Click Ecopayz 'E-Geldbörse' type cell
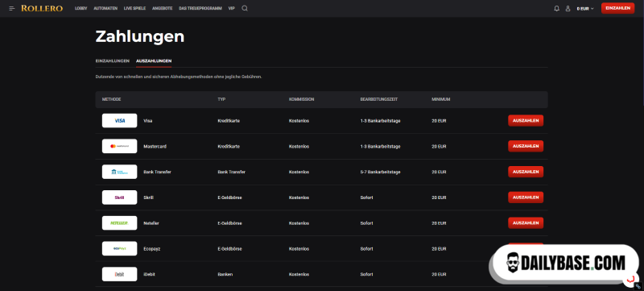The image size is (644, 291). coord(229,248)
